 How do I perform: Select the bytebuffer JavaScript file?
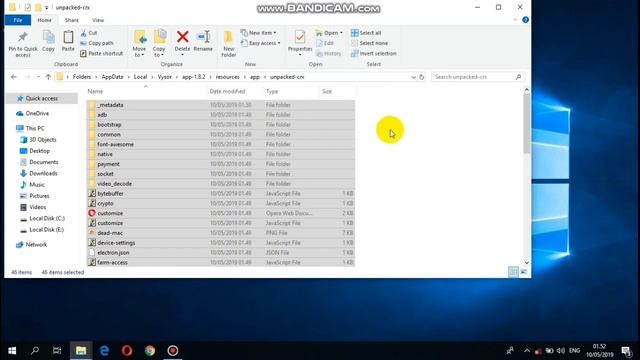[221, 193]
